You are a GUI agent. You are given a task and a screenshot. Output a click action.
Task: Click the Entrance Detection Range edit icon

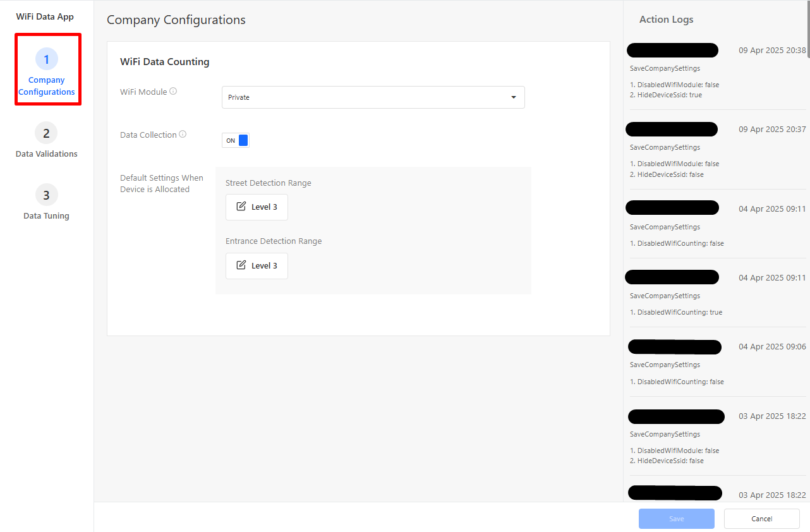pos(241,265)
